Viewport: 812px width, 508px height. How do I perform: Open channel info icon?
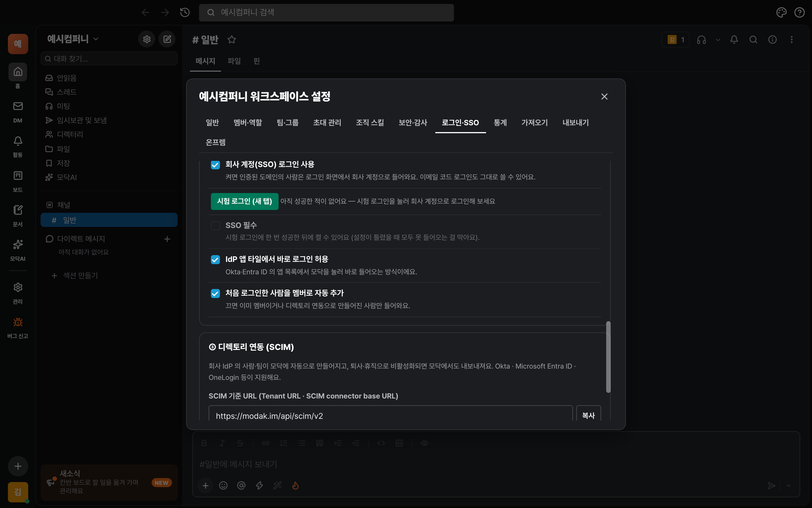(x=773, y=40)
